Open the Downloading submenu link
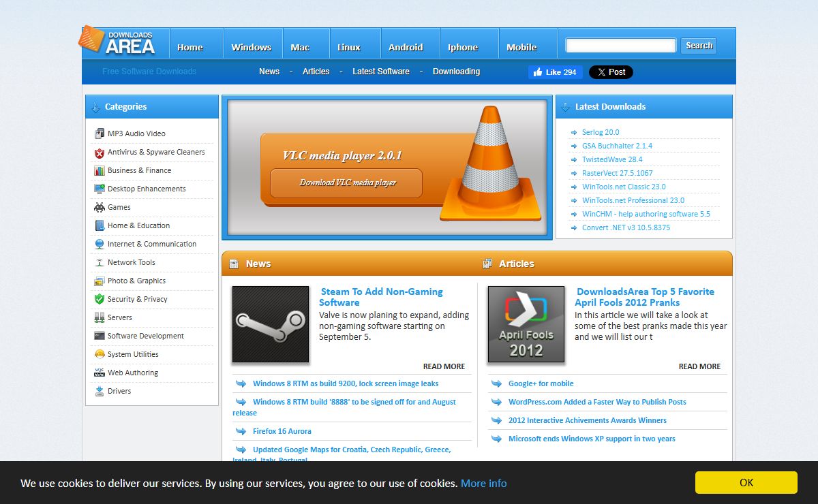The image size is (818, 504). [457, 72]
